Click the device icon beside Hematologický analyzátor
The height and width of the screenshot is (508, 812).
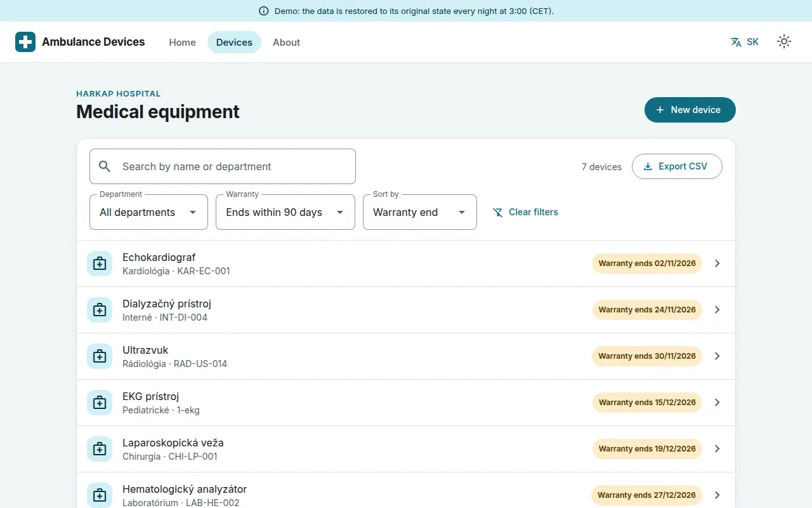100,495
